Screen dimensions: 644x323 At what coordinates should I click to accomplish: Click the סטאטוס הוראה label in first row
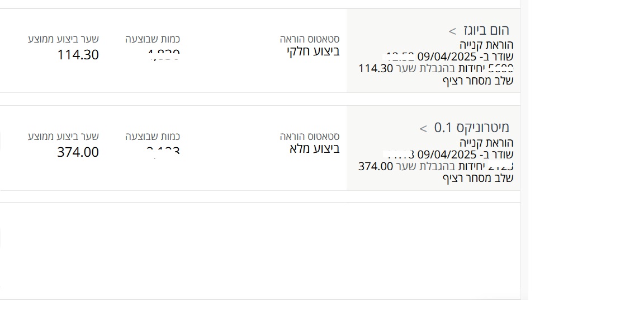click(x=310, y=39)
